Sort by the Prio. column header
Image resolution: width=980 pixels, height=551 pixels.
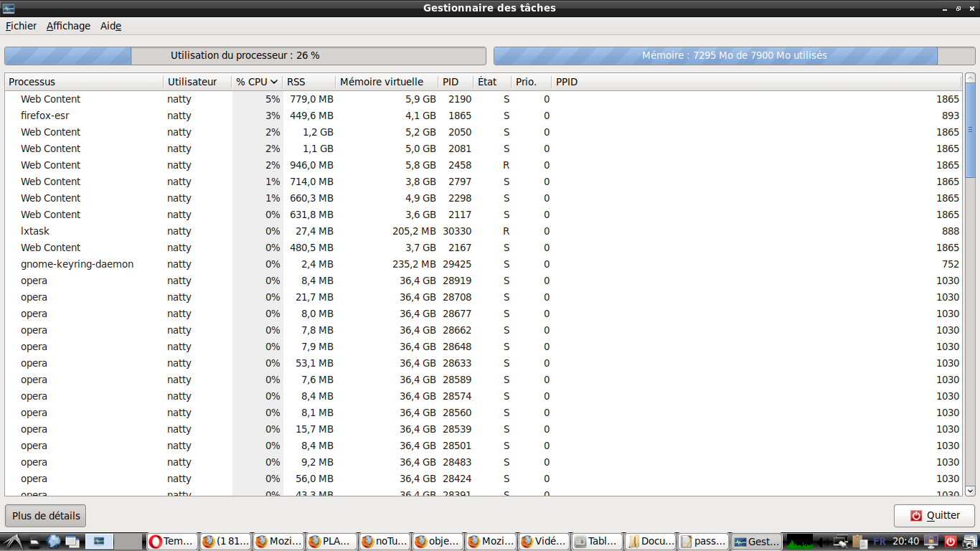[531, 82]
